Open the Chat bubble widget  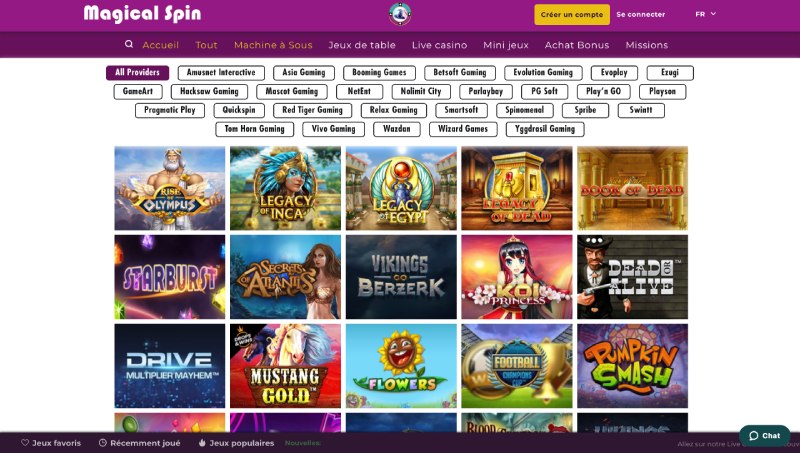(x=764, y=436)
